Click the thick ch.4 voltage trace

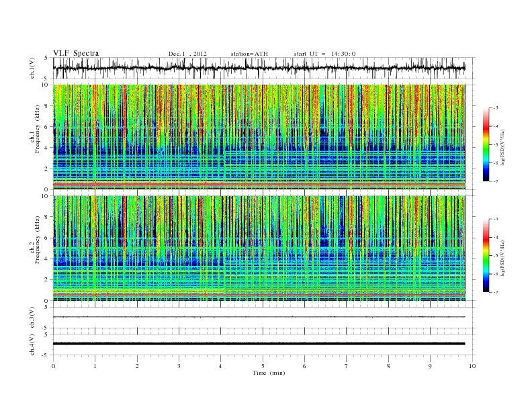click(259, 344)
